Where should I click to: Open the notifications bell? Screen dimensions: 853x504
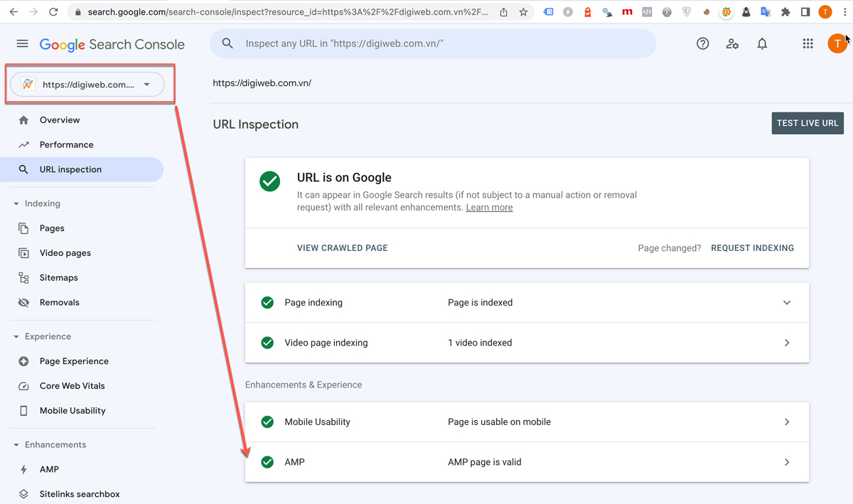point(762,44)
